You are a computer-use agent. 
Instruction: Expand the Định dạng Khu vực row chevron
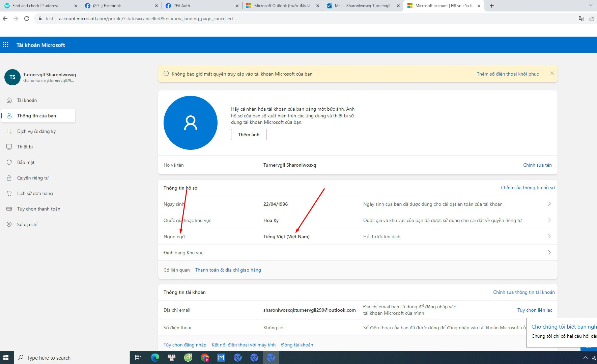pyautogui.click(x=549, y=253)
